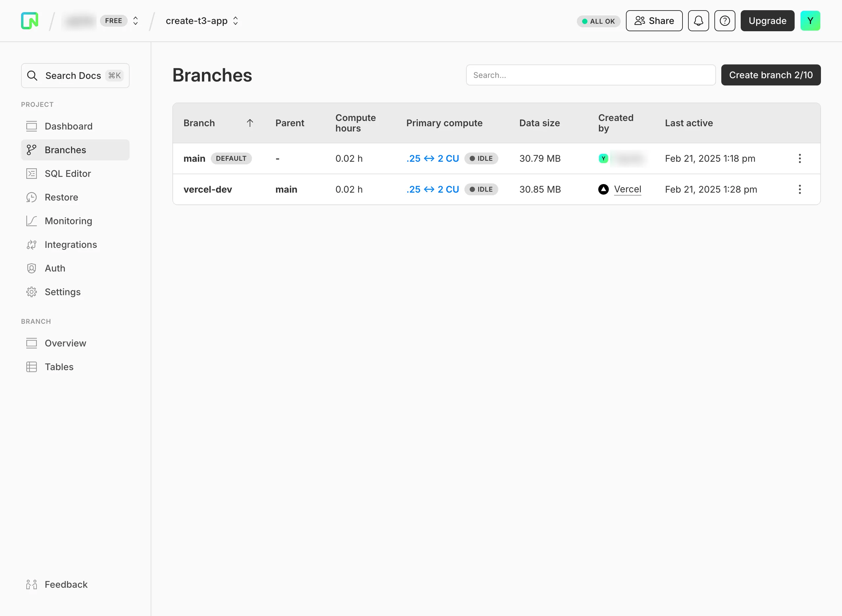Click the Share button
The image size is (842, 616).
point(654,20)
